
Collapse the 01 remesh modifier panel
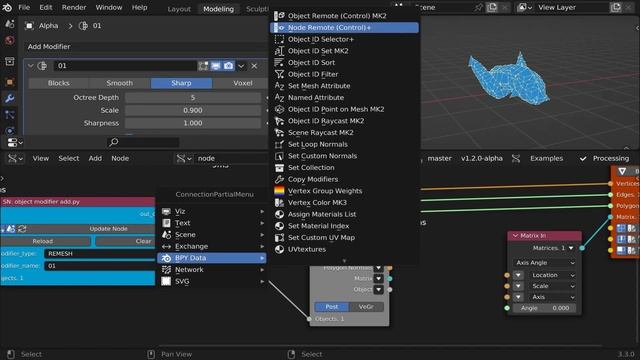(x=31, y=66)
